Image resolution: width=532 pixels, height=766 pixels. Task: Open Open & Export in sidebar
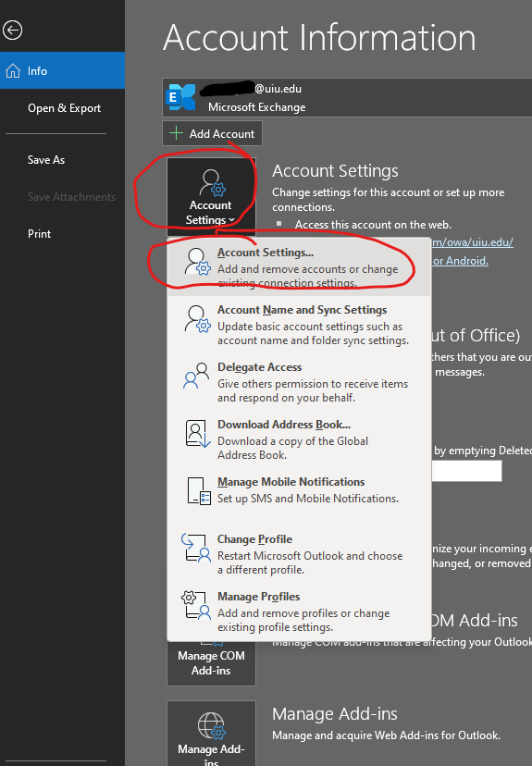(x=64, y=108)
